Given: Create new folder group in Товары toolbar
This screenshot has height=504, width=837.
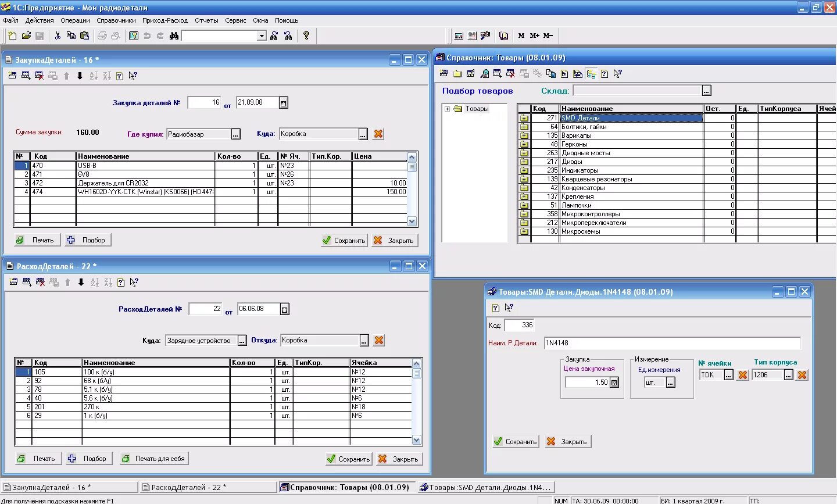Looking at the screenshot, I should pyautogui.click(x=457, y=73).
